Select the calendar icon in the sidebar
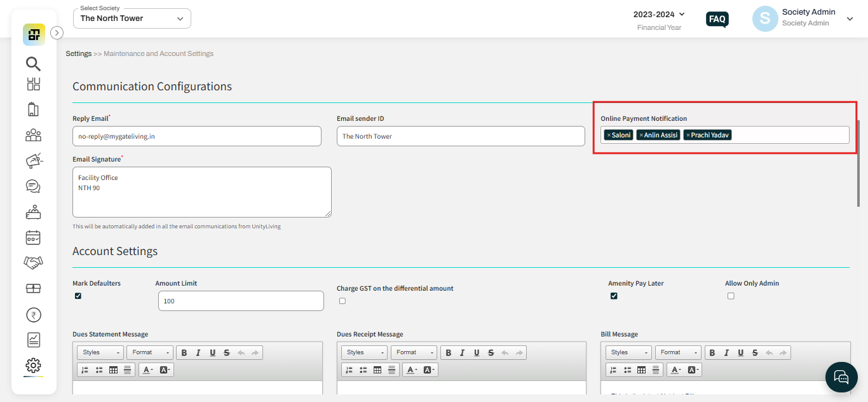The width and height of the screenshot is (868, 402). (33, 237)
